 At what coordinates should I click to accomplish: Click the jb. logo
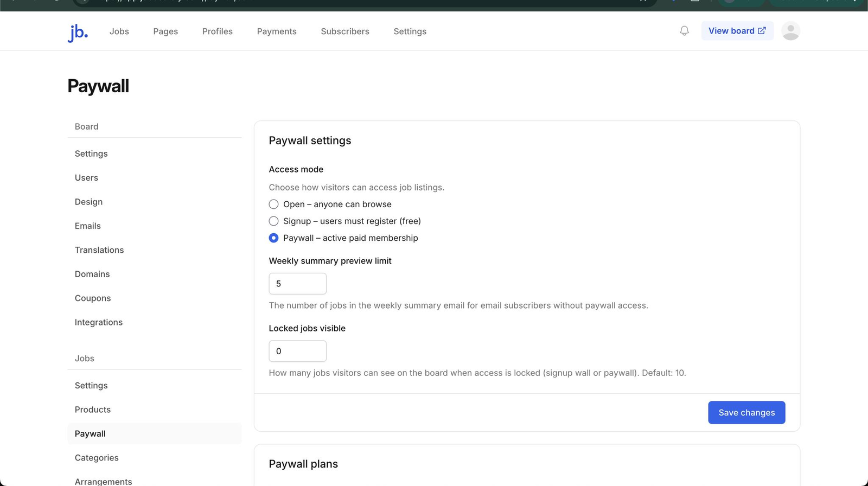coord(78,32)
